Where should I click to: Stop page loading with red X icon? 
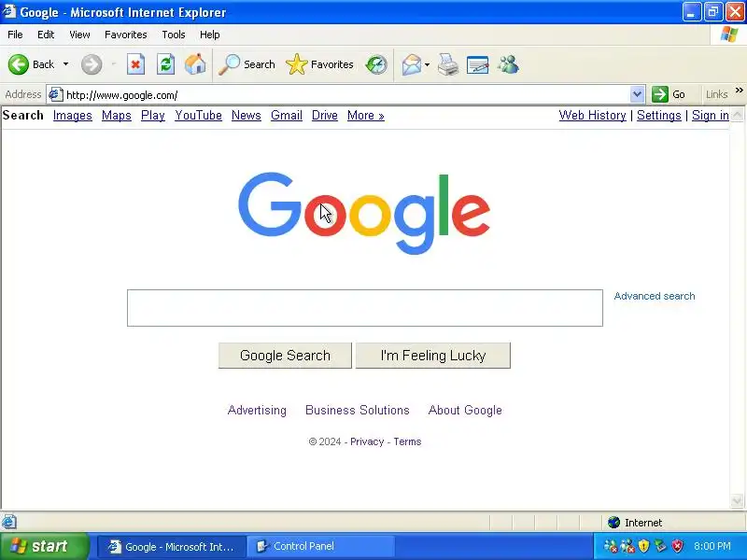[135, 64]
